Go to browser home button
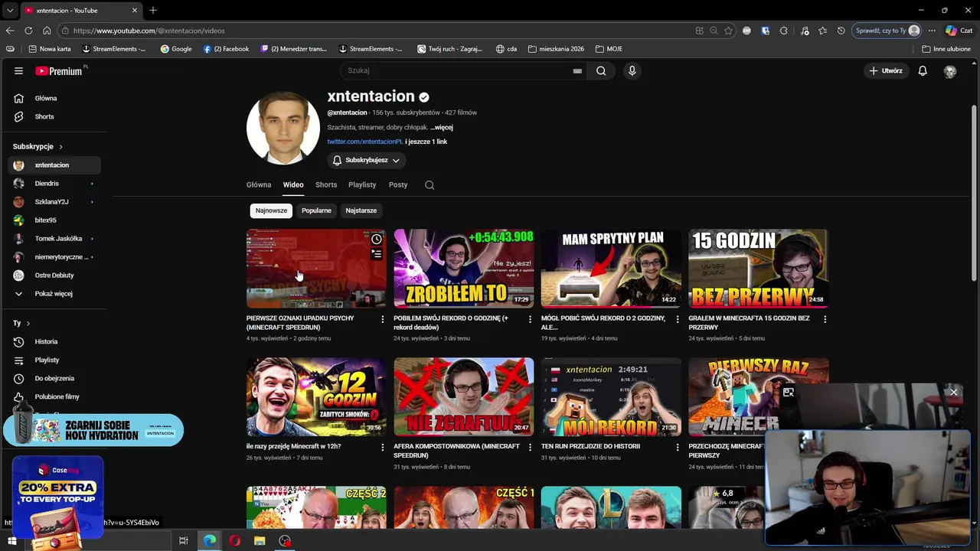 coord(47,31)
